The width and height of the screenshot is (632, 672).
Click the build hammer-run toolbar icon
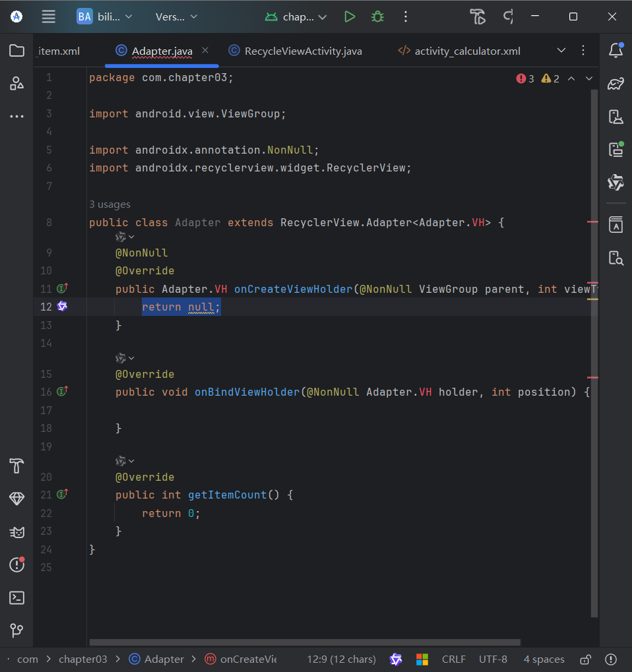(477, 16)
